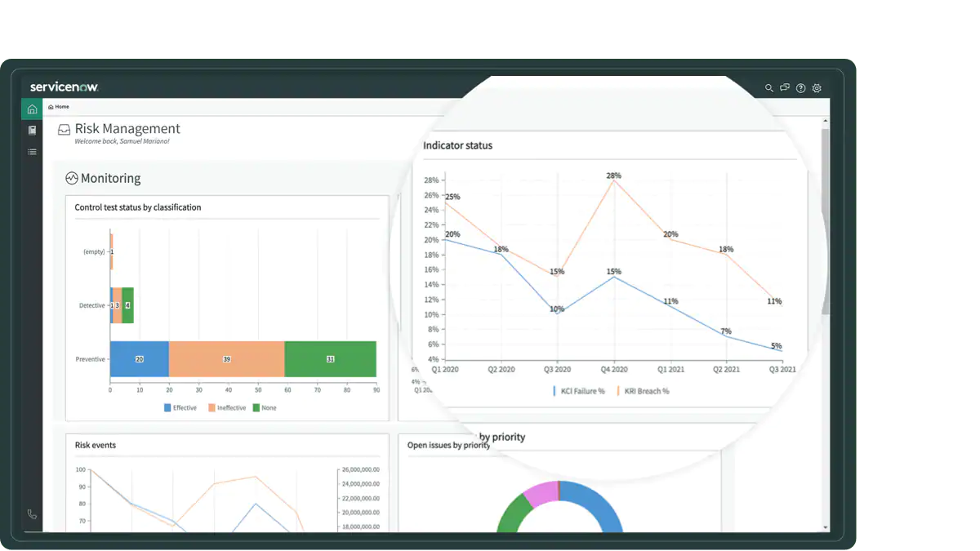Click the Home breadcrumb link

pyautogui.click(x=59, y=107)
